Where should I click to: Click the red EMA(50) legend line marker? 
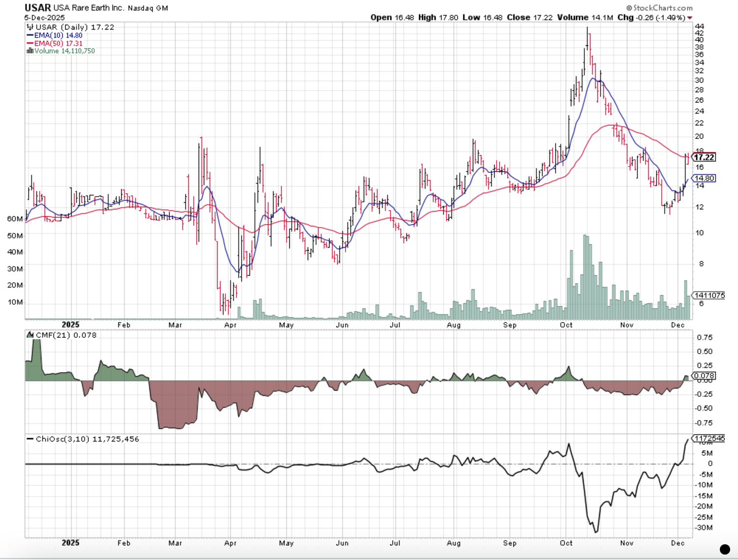click(30, 43)
